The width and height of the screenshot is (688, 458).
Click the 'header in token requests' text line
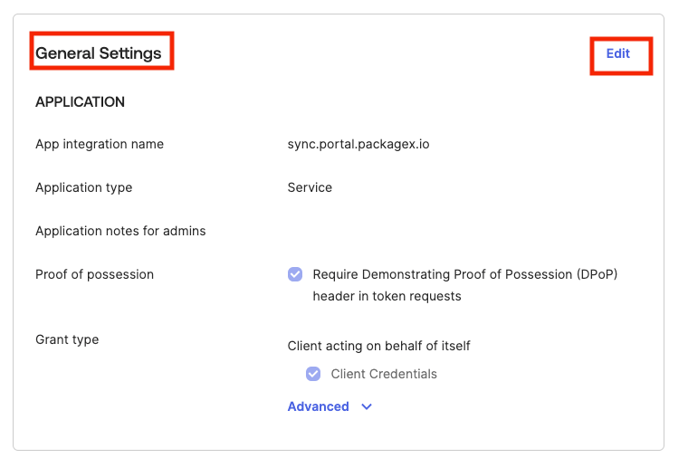tap(387, 296)
